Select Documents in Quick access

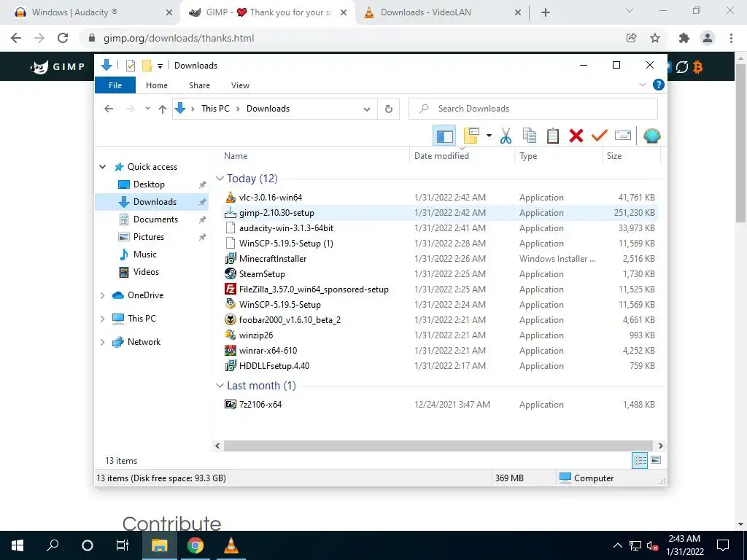155,219
